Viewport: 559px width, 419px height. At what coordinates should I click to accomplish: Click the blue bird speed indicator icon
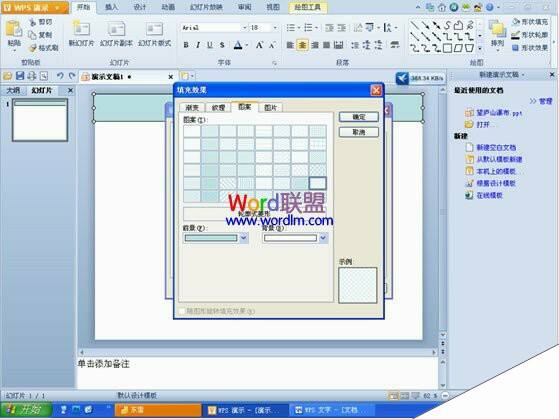pyautogui.click(x=402, y=78)
